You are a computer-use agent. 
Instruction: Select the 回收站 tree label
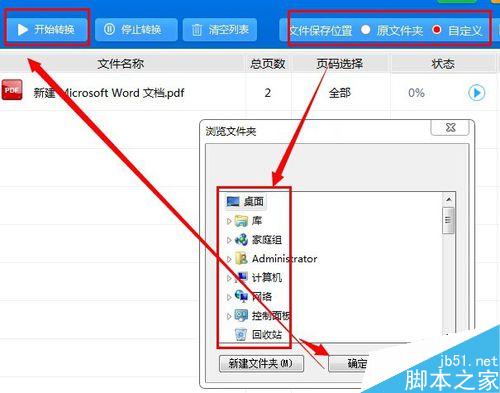pyautogui.click(x=267, y=334)
